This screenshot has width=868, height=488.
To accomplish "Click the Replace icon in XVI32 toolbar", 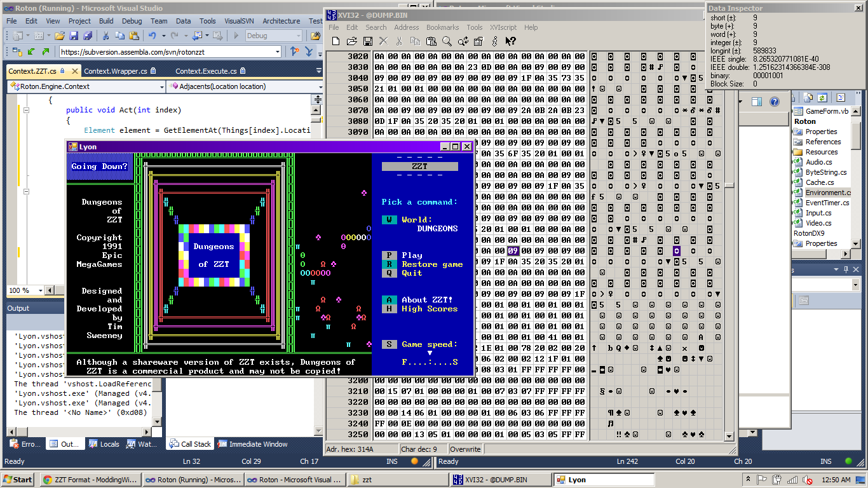I will [x=463, y=41].
